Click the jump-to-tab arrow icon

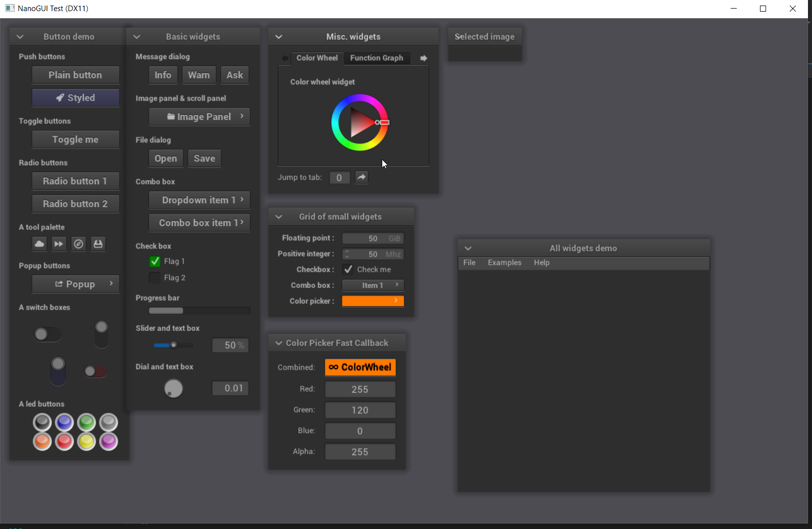[x=361, y=177]
